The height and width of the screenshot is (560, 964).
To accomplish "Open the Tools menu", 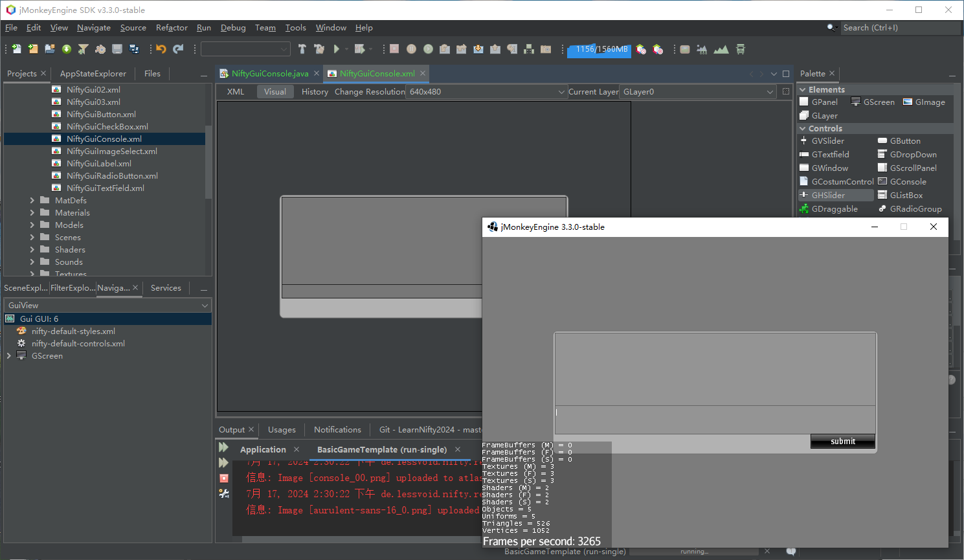I will pyautogui.click(x=295, y=28).
